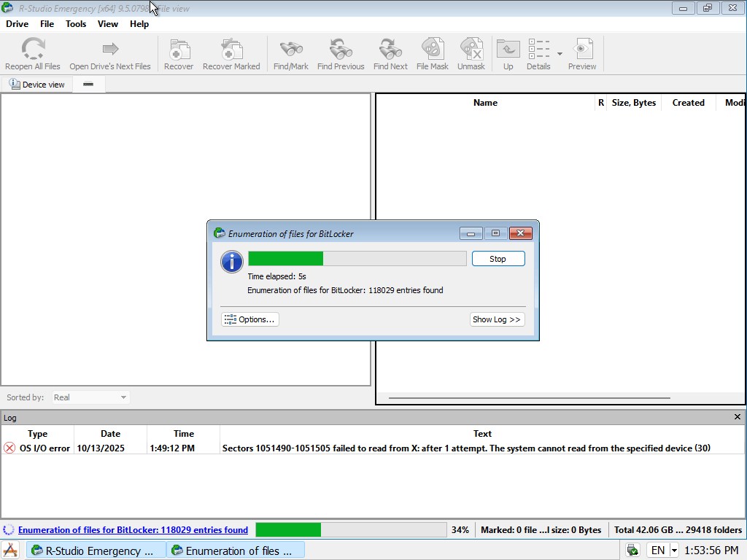
Task: Click the Recover Marked toolbar icon
Action: [x=231, y=49]
